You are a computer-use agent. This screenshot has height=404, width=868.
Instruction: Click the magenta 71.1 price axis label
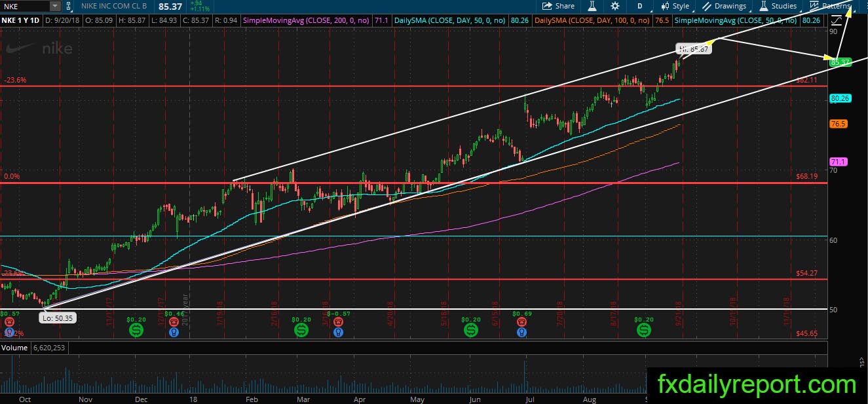838,162
